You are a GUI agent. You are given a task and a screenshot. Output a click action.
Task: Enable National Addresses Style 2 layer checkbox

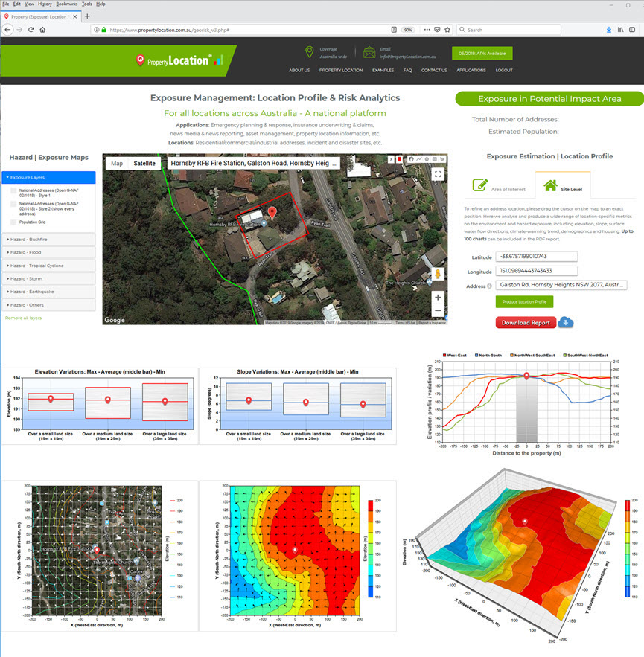coord(13,204)
